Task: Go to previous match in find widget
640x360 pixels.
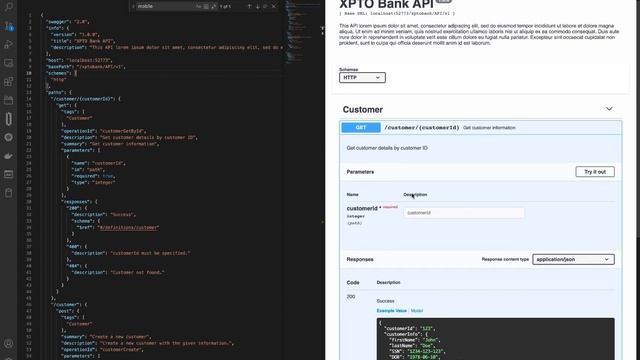Action: 249,7
